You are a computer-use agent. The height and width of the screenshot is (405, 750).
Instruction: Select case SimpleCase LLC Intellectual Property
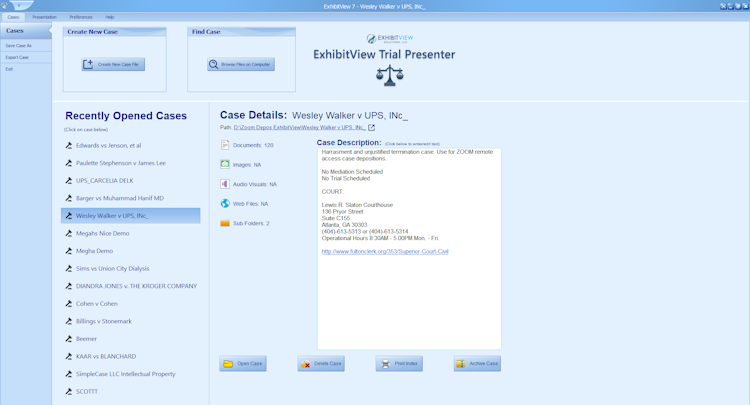[125, 374]
